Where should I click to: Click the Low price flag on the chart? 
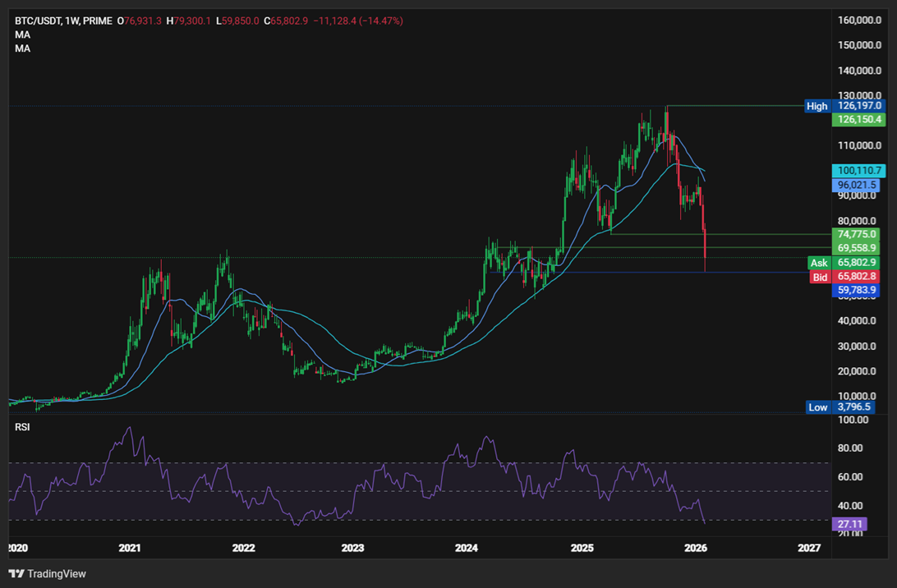click(x=817, y=407)
